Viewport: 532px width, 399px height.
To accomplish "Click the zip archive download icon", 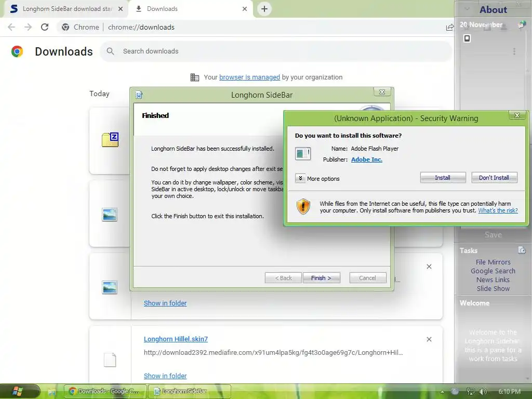I will pos(110,139).
